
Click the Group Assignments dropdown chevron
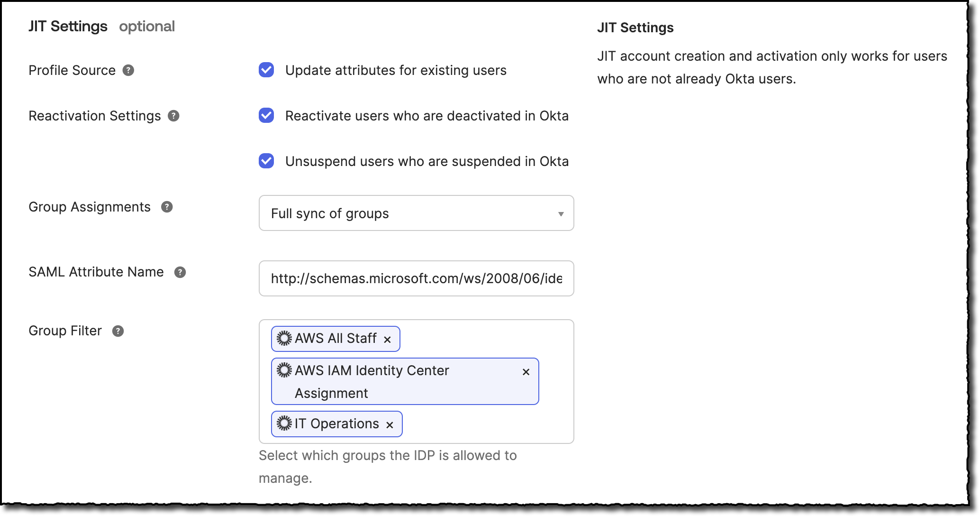(561, 213)
